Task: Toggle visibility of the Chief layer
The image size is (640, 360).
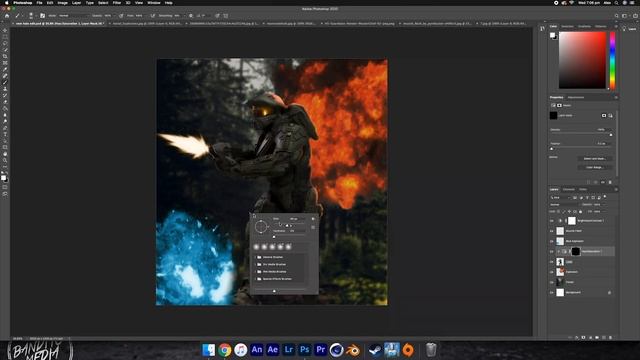Action: (x=552, y=262)
